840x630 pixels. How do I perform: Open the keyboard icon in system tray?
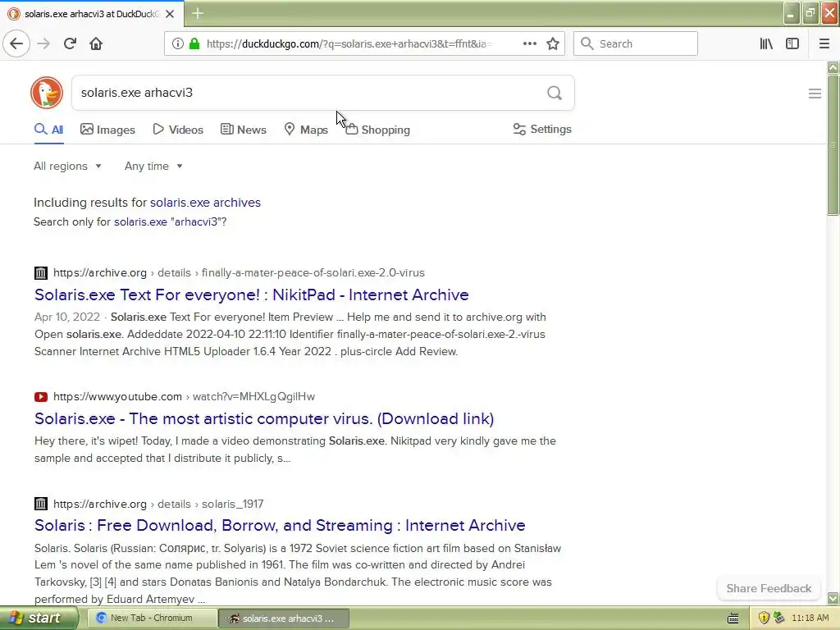coord(733,619)
